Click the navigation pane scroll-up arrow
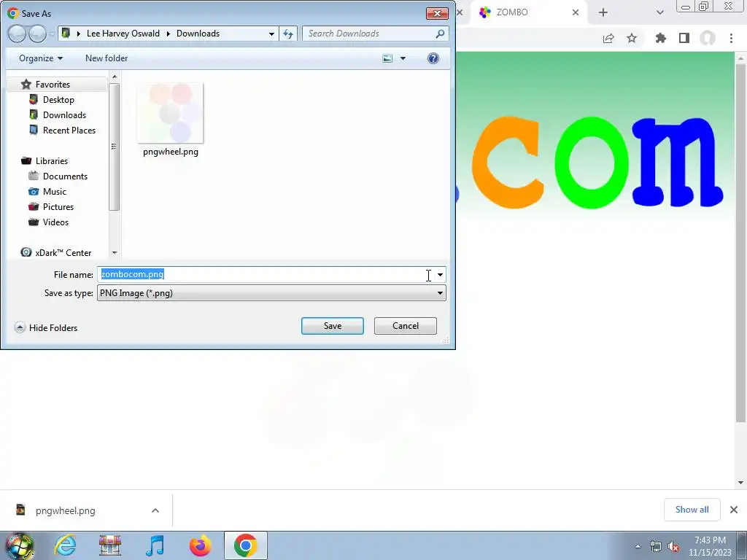Viewport: 747px width, 560px height. pyautogui.click(x=115, y=76)
